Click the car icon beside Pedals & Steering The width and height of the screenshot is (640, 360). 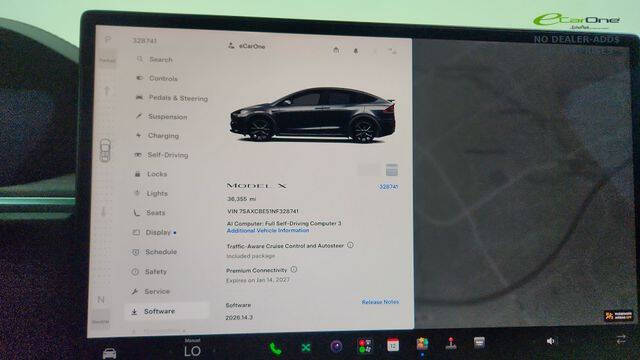point(139,98)
